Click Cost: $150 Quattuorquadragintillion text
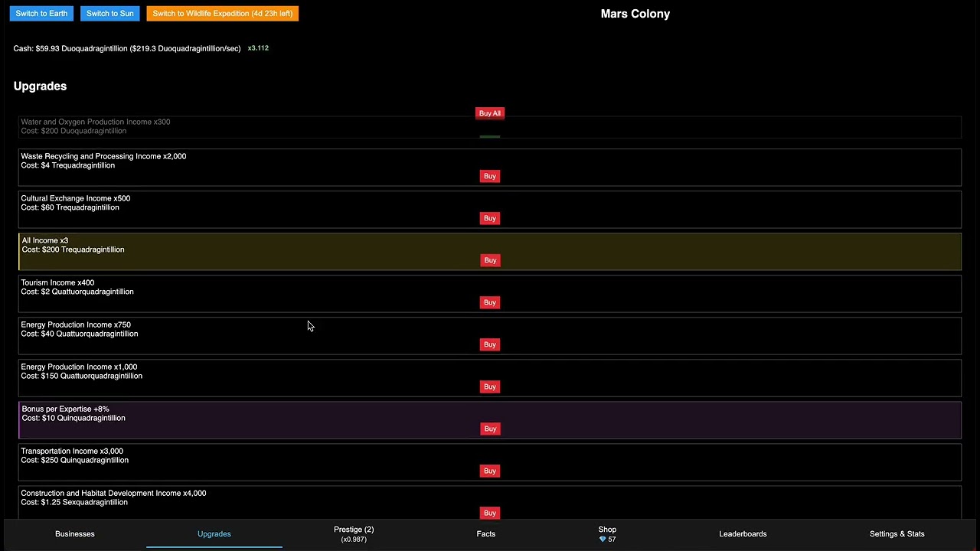980x551 pixels. [81, 376]
